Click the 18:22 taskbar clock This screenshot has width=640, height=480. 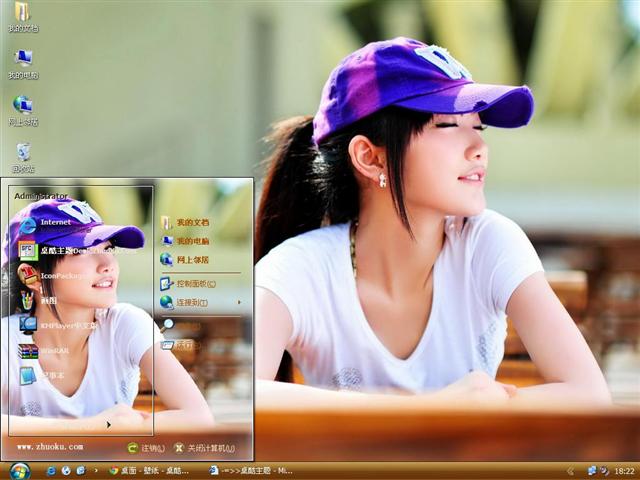click(624, 471)
